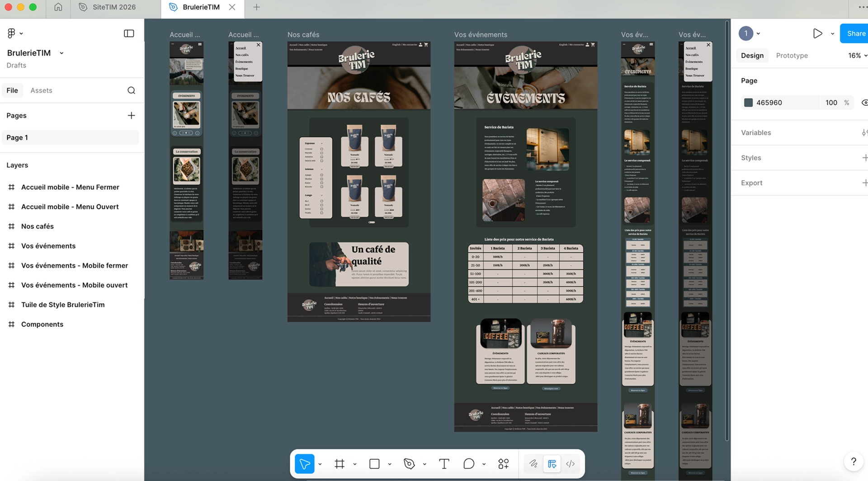Add a new tab with plus icon
Image resolution: width=868 pixels, height=481 pixels.
256,7
